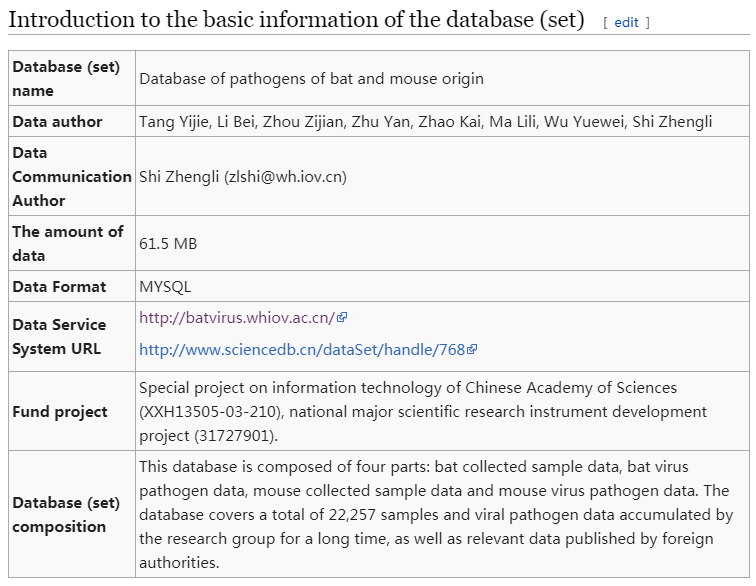Click the 'Introduction to the basic information' heading
Image resolution: width=756 pixels, height=586 pixels.
click(x=297, y=20)
